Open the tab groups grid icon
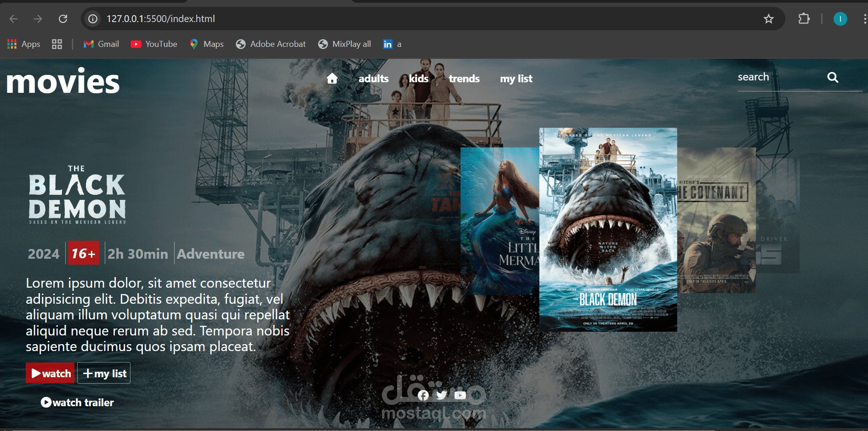Viewport: 868px width, 431px height. 57,44
